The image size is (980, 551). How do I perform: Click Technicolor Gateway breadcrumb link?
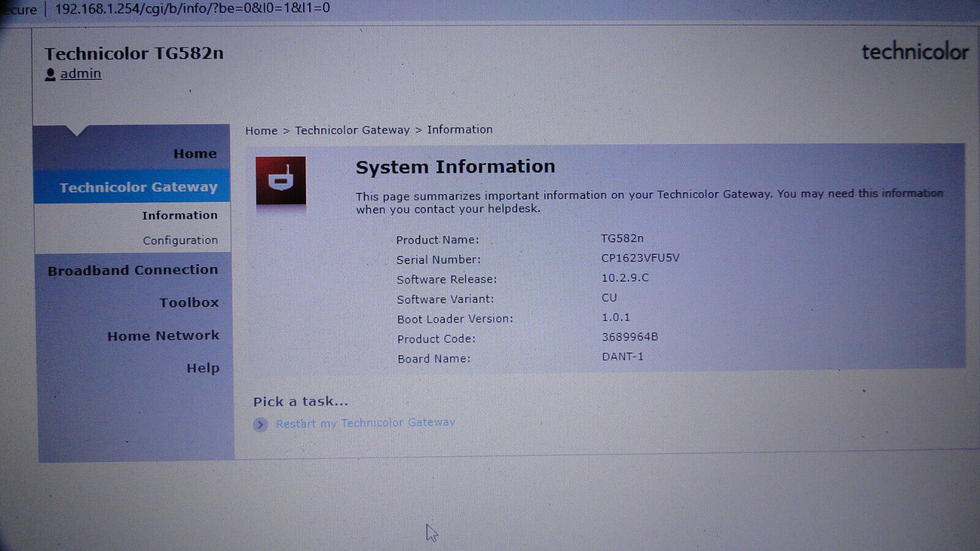[x=352, y=130]
